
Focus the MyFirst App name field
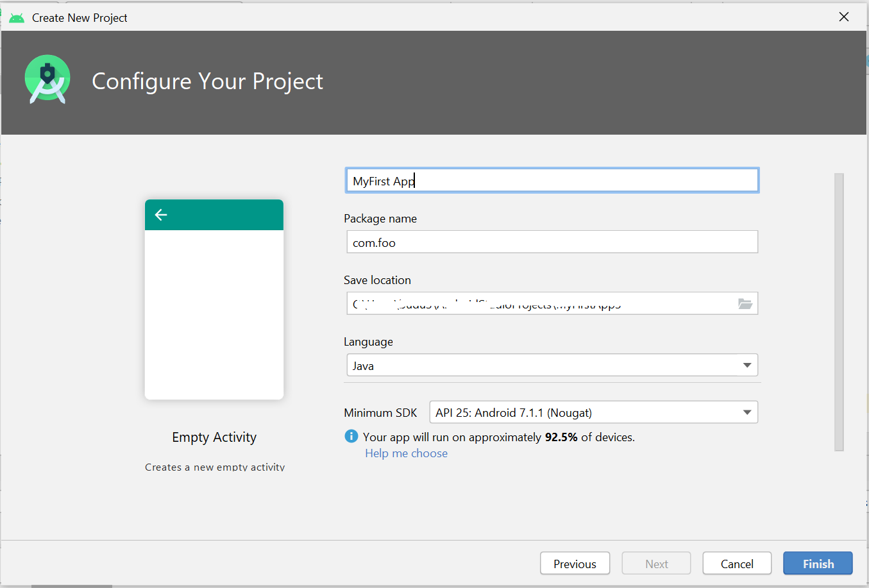tap(552, 180)
